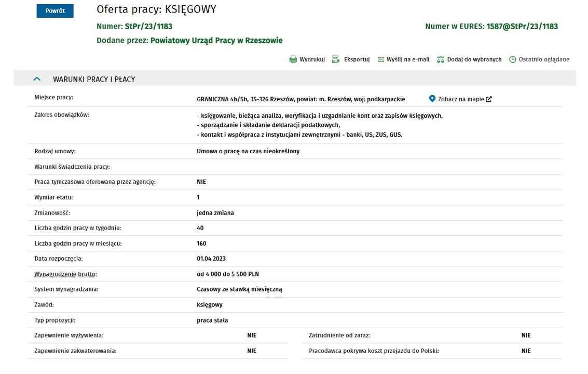Click the external link icon after Zobacz na mapie
This screenshot has height=374, width=588.
(489, 99)
